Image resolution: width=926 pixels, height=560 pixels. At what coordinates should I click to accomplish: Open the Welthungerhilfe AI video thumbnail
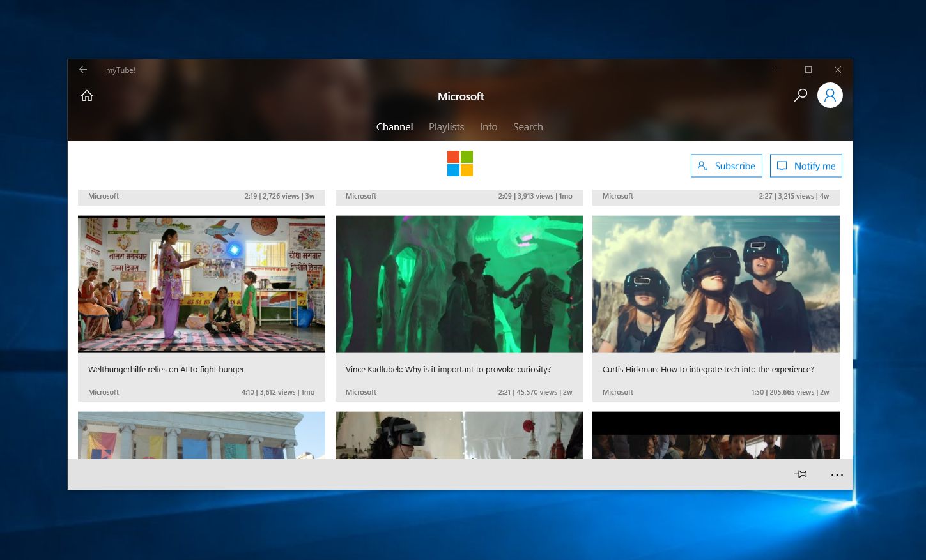[x=201, y=284]
